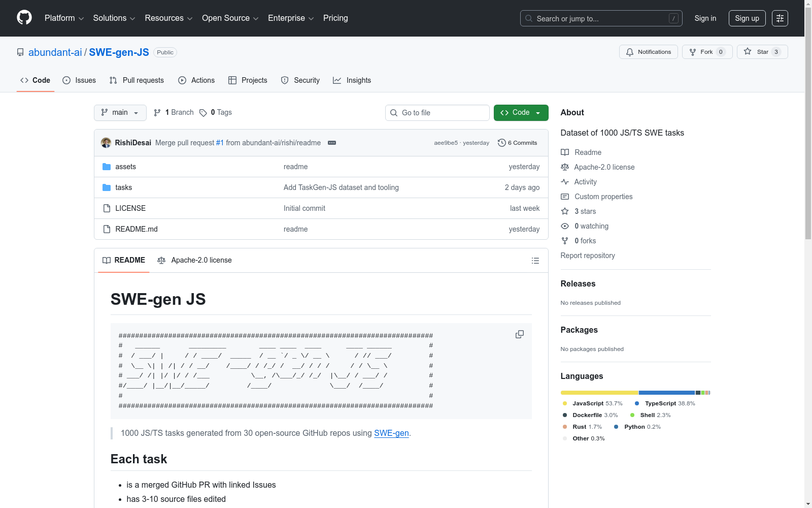Viewport: 812px width, 508px height.
Task: Click the Sign in link
Action: pos(705,18)
